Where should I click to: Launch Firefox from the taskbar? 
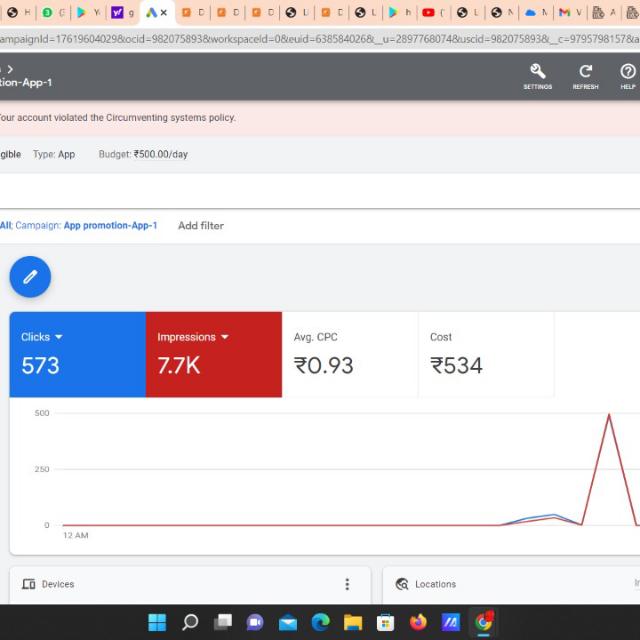(418, 622)
